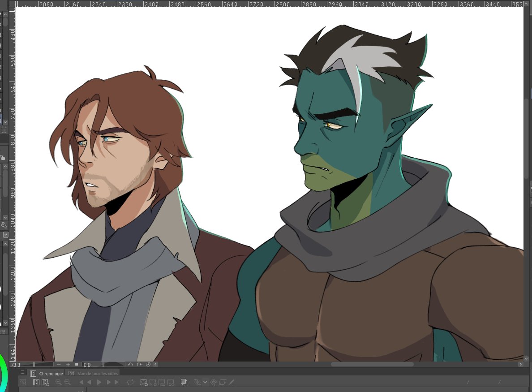This screenshot has height=392, width=532.
Task: Click the add keyframe icon
Action: coord(197,382)
